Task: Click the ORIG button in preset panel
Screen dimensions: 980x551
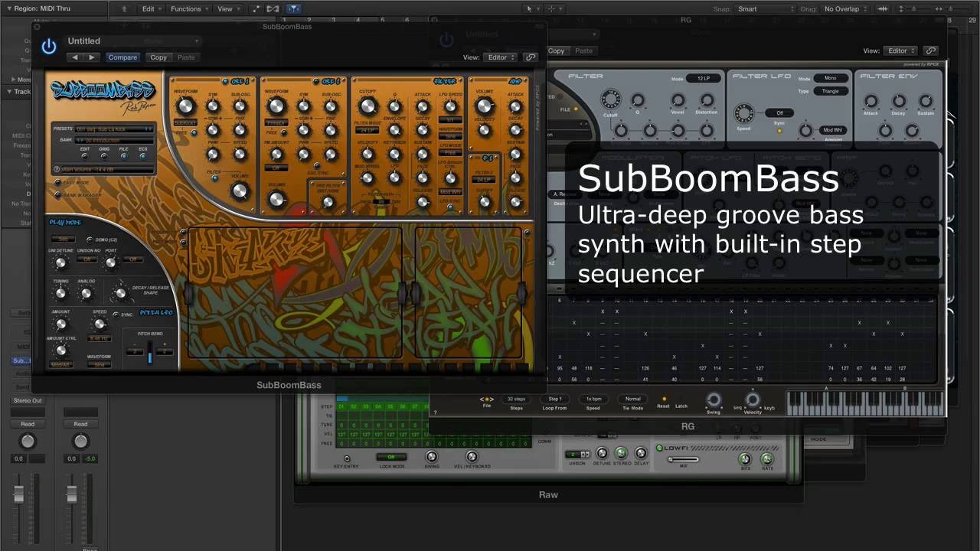Action: click(x=104, y=155)
